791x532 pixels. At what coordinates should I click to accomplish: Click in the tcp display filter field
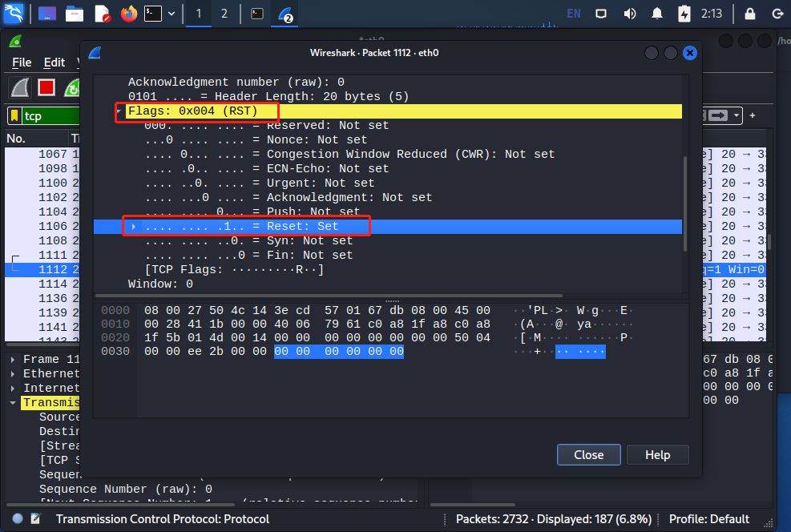(48, 116)
